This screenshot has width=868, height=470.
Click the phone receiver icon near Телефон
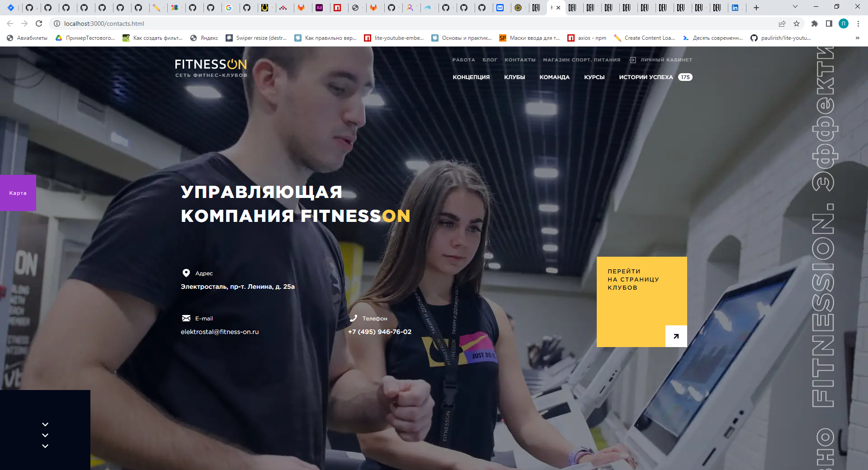[353, 318]
